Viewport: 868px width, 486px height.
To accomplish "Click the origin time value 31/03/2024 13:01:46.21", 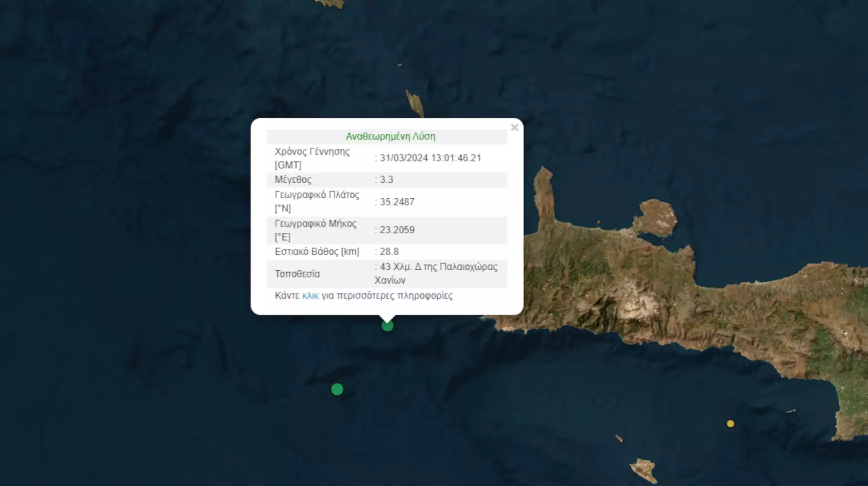I will (431, 158).
